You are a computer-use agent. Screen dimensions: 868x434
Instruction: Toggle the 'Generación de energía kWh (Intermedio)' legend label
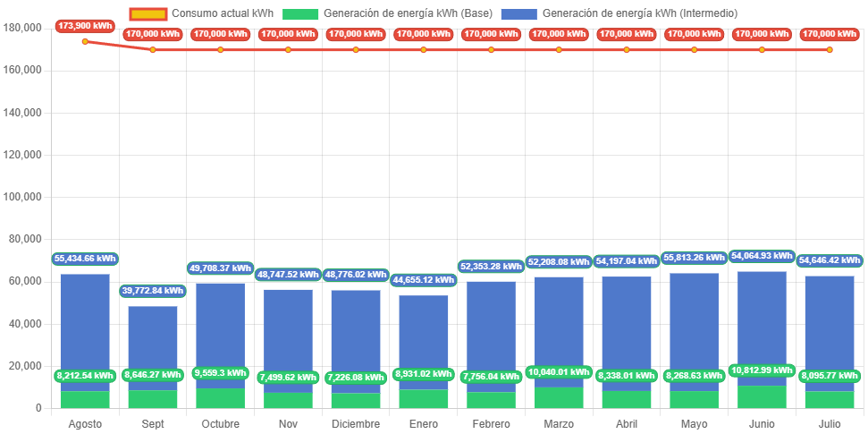[639, 13]
